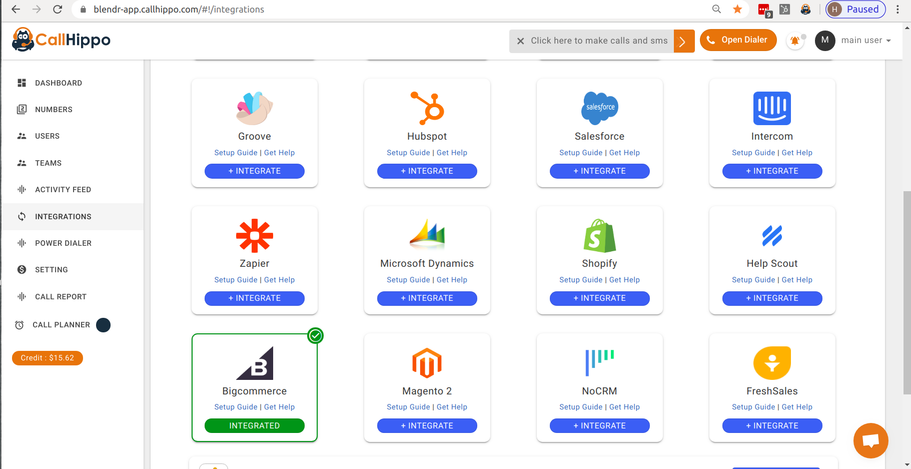Click the FreshSales logo
The width and height of the screenshot is (911, 469).
[x=772, y=363]
